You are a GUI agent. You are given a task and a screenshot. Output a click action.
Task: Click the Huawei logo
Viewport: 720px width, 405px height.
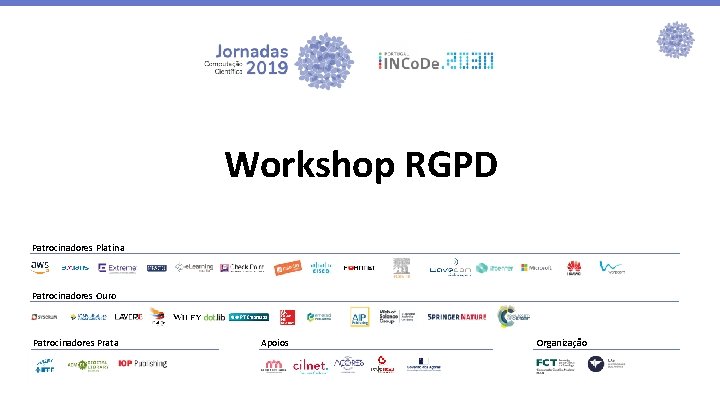pos(574,268)
